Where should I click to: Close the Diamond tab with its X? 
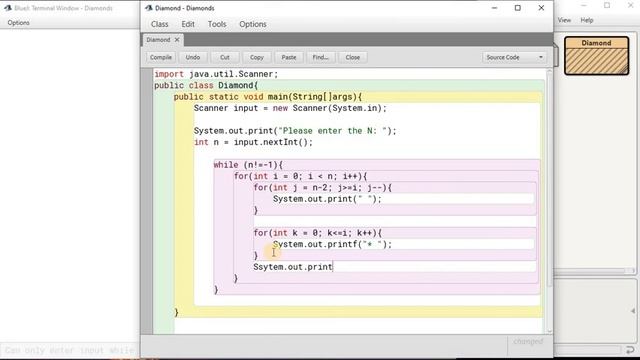point(177,40)
